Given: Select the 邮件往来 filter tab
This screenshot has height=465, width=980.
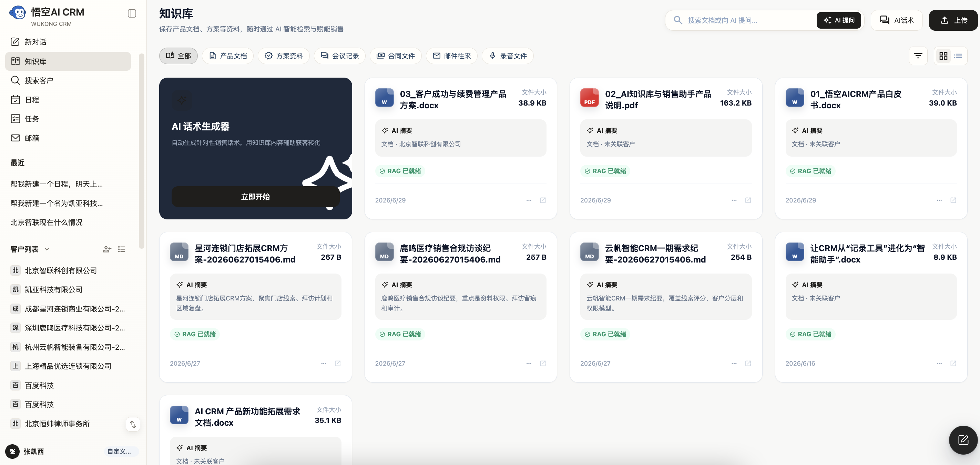Looking at the screenshot, I should click(x=451, y=56).
